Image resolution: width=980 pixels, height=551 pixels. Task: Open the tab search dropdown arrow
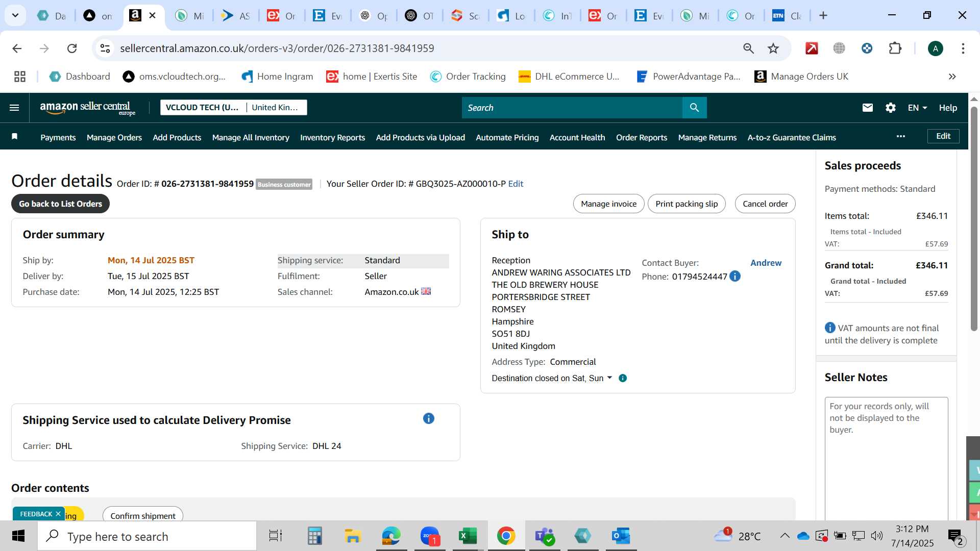point(15,15)
